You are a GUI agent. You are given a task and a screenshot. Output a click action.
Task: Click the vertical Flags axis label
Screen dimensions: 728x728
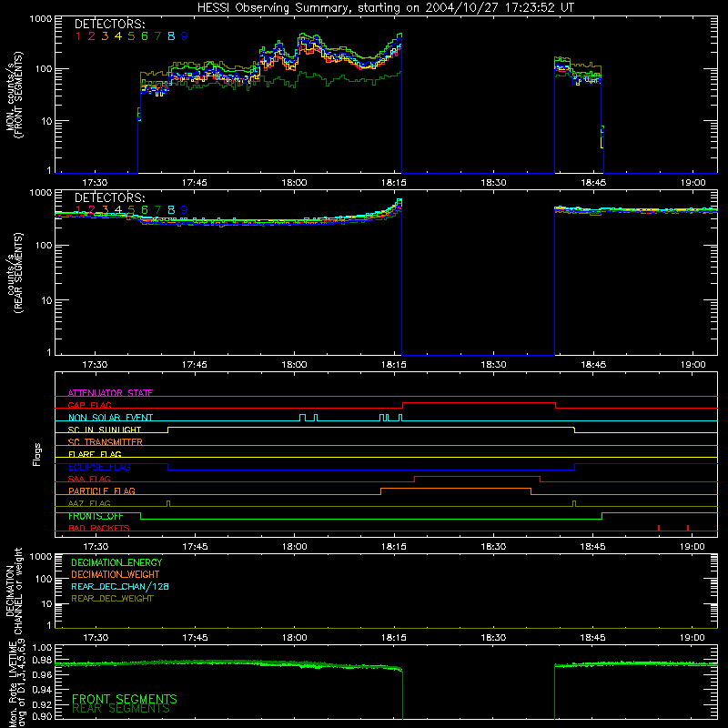37,454
